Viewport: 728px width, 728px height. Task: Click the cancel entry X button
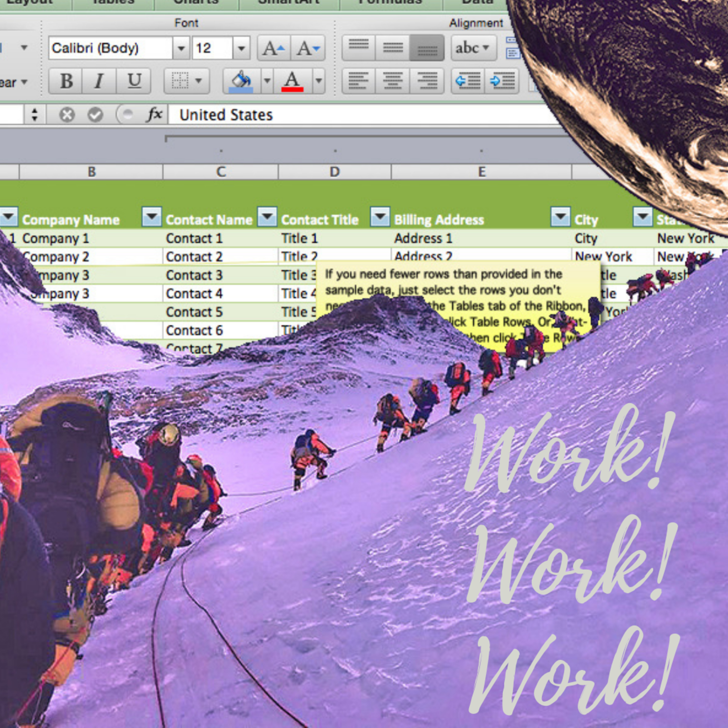[67, 115]
